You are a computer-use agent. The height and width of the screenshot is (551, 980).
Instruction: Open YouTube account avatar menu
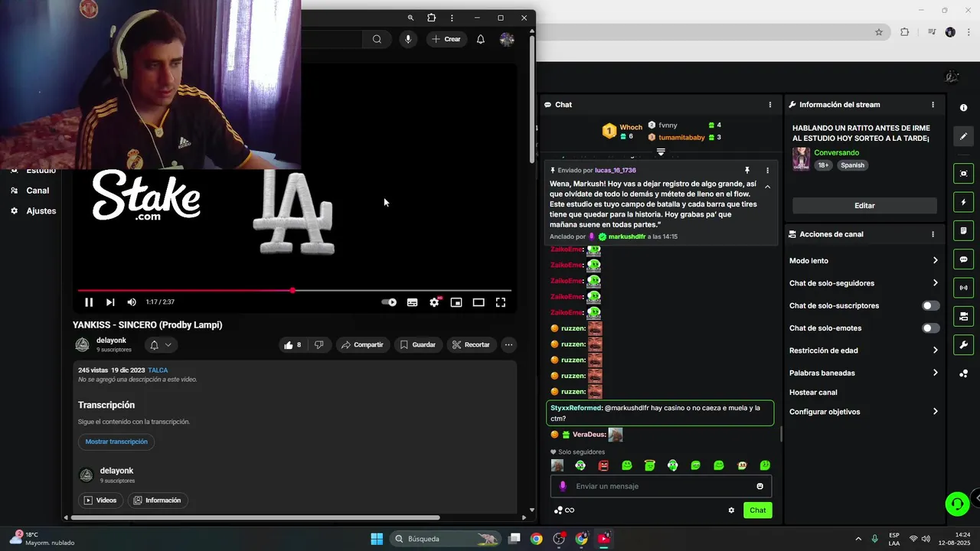tap(507, 39)
